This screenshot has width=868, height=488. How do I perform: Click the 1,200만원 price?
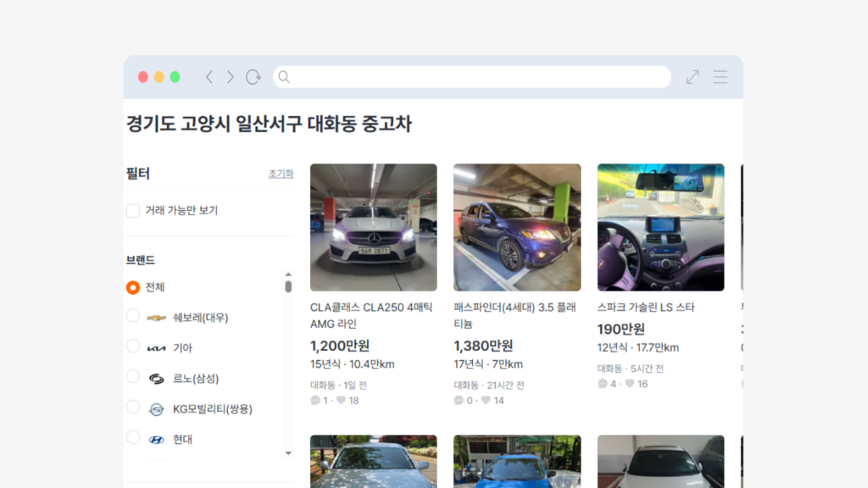tap(340, 346)
